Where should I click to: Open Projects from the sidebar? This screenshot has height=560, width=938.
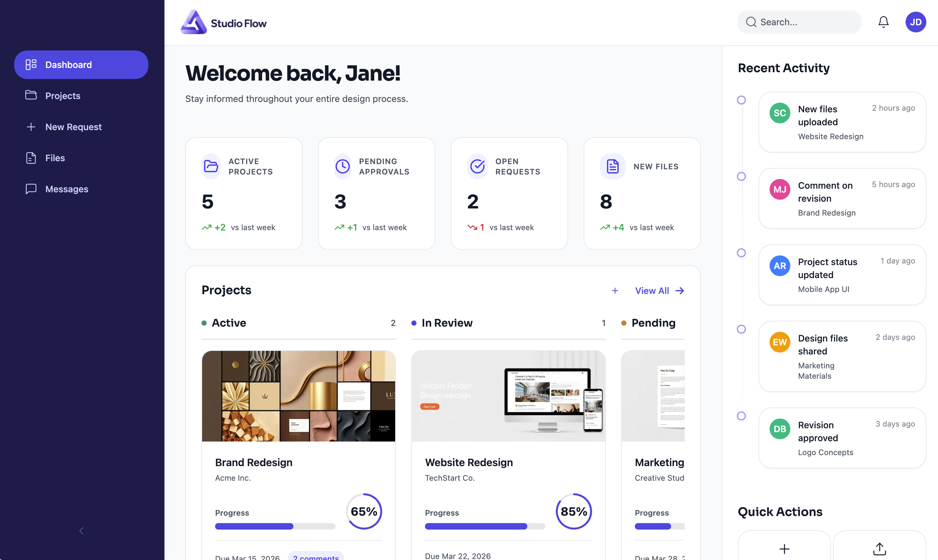click(81, 95)
